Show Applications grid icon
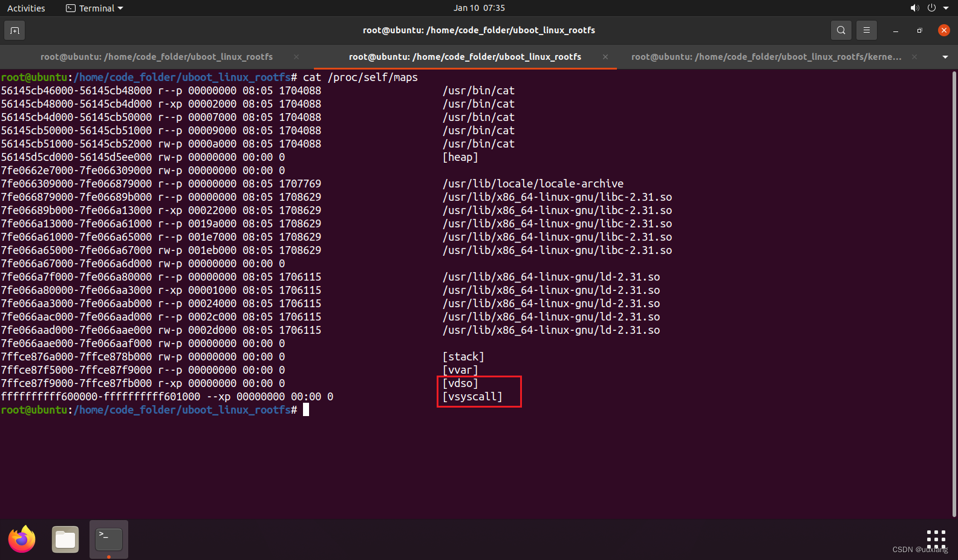The width and height of the screenshot is (958, 560). click(x=936, y=539)
